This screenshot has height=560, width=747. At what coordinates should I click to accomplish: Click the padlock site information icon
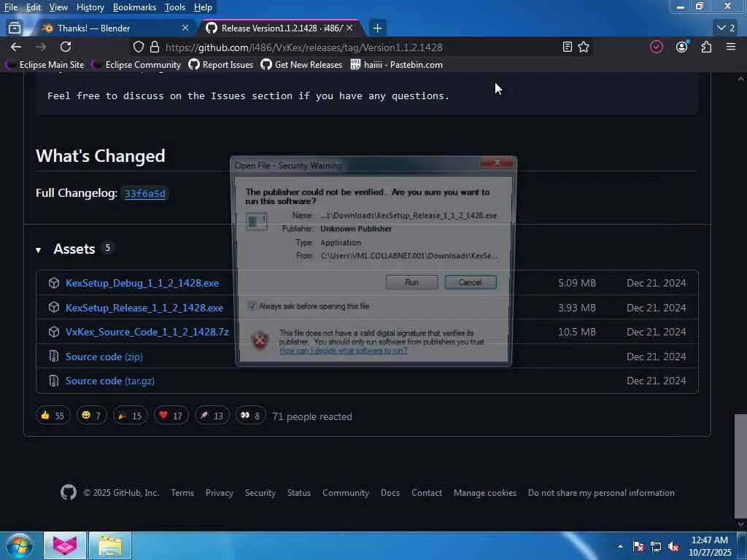(x=155, y=47)
